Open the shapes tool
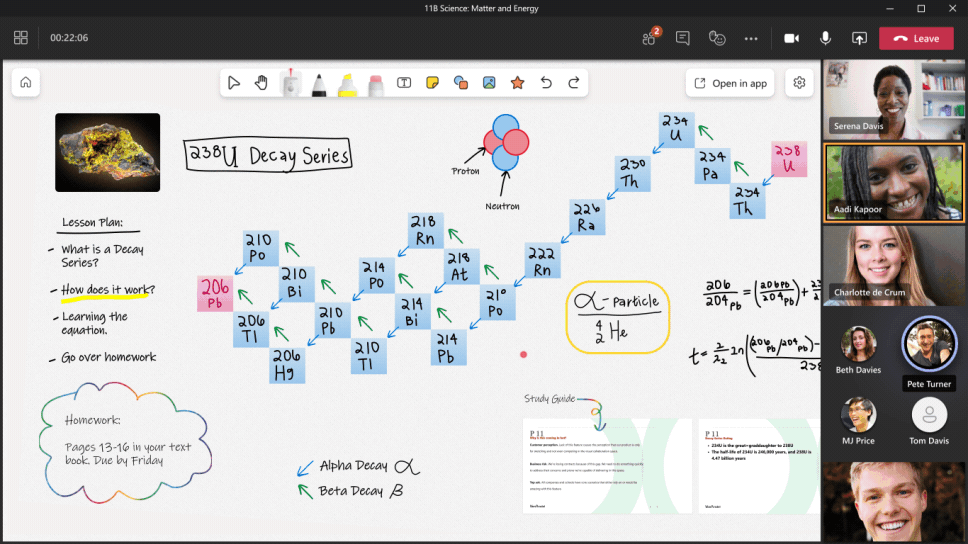The height and width of the screenshot is (544, 968). point(461,83)
